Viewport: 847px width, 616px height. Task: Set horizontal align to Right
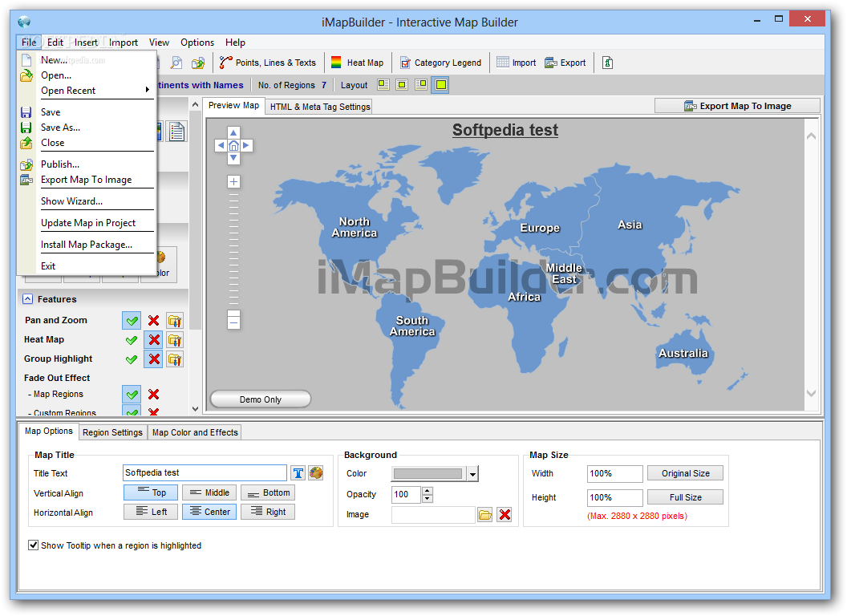click(268, 512)
